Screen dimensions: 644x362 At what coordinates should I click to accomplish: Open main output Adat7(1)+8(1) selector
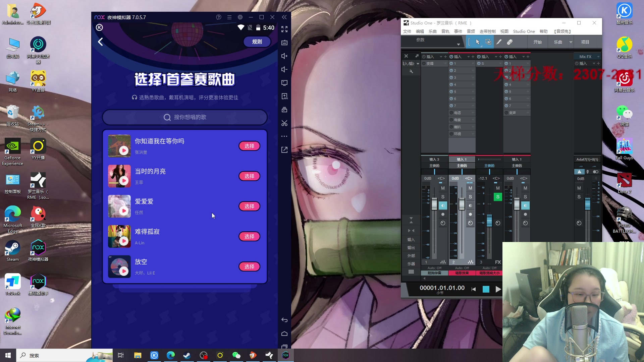tap(587, 159)
